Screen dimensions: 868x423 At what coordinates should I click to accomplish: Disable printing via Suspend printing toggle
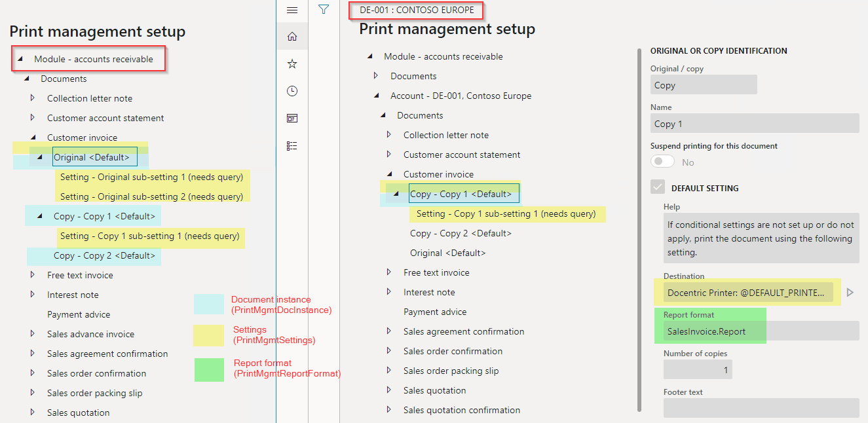click(662, 160)
